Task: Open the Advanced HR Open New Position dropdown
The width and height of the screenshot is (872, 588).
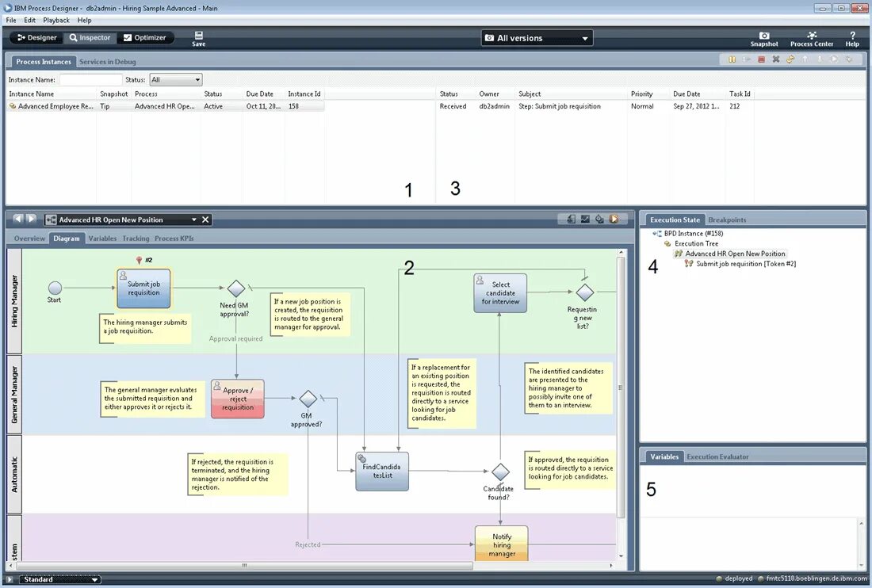Action: (194, 220)
